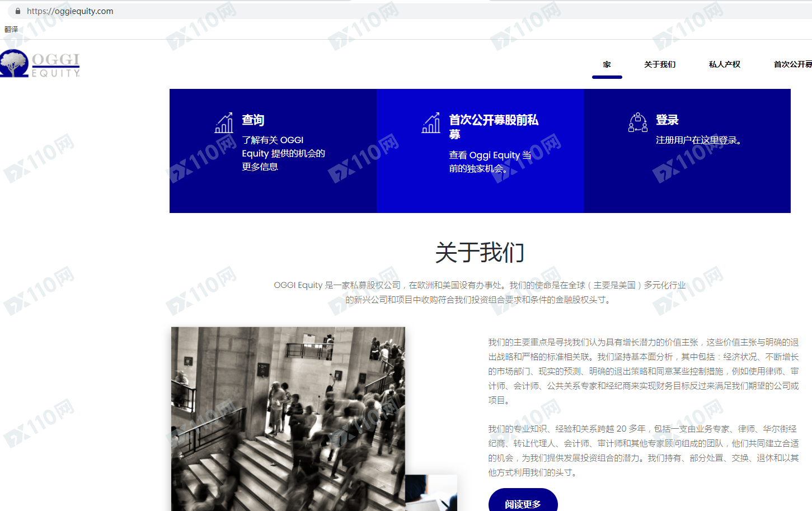This screenshot has height=511, width=812.
Task: Open the 关于我们 navigation item
Action: [660, 64]
